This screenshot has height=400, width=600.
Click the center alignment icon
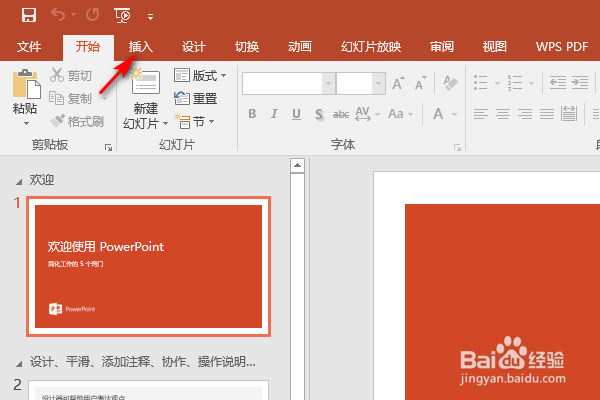[503, 114]
